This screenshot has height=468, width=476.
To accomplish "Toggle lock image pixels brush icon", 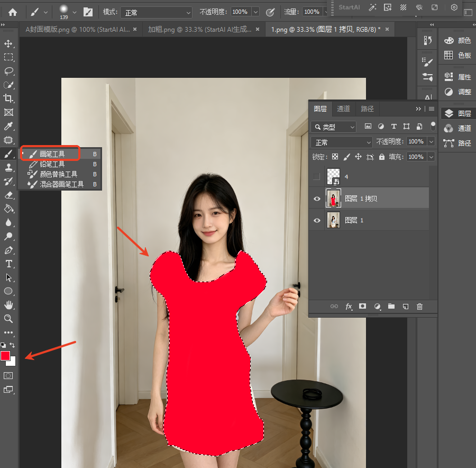I will (346, 157).
